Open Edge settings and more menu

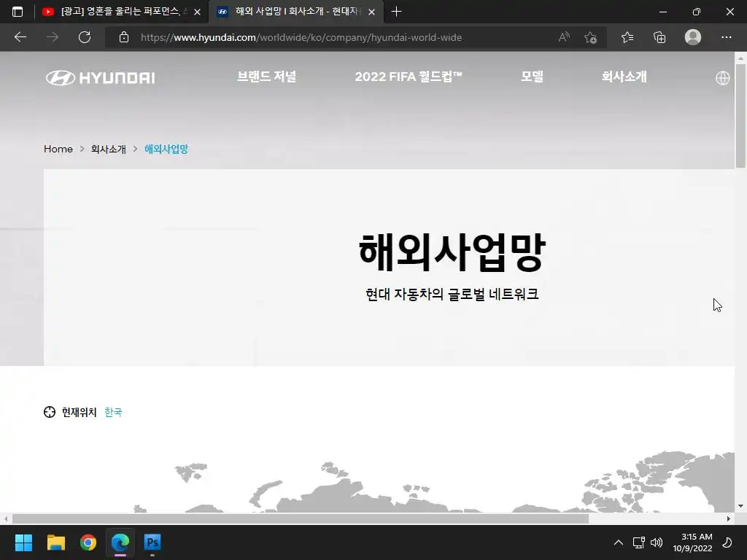[x=726, y=37]
